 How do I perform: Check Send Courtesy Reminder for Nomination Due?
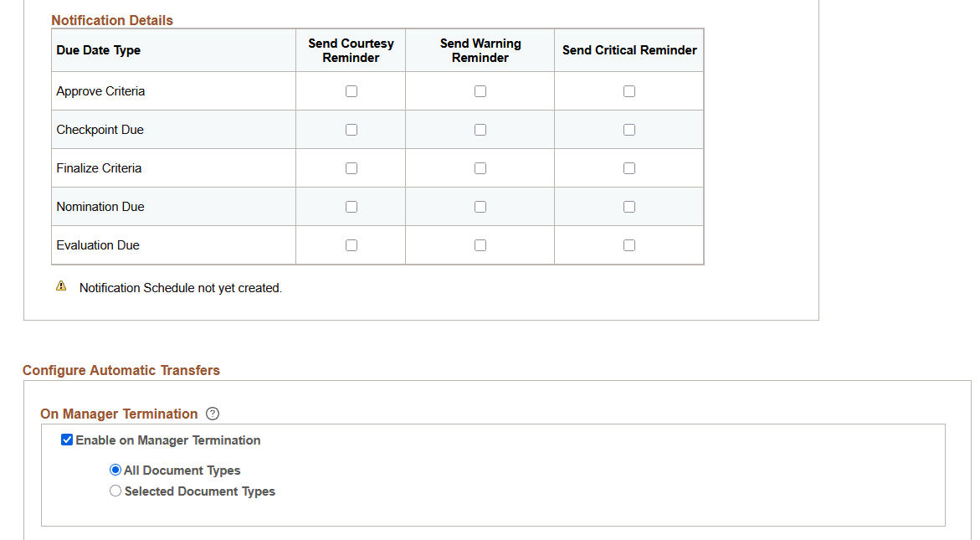click(x=351, y=206)
